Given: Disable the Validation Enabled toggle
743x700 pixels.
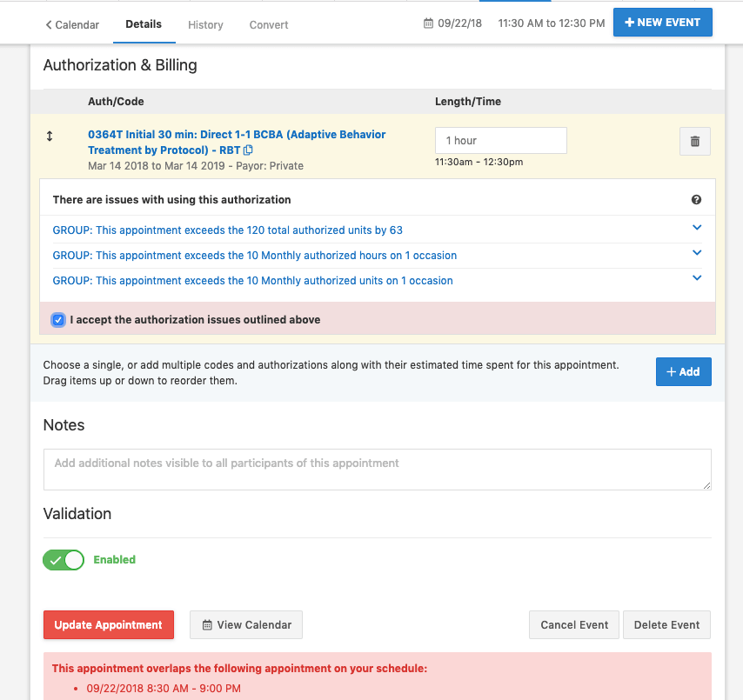Looking at the screenshot, I should pos(63,560).
